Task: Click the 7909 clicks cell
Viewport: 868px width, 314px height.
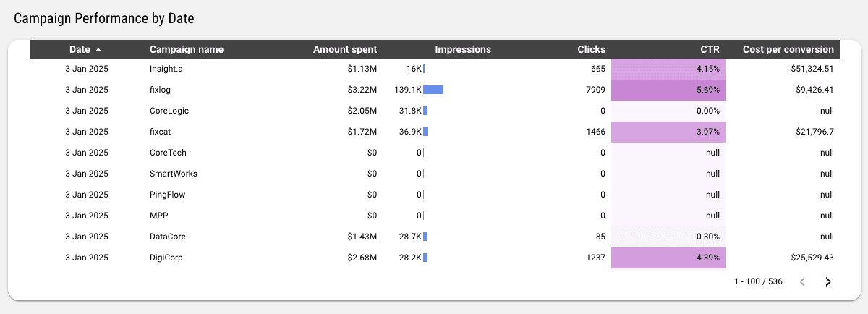Action: (595, 90)
